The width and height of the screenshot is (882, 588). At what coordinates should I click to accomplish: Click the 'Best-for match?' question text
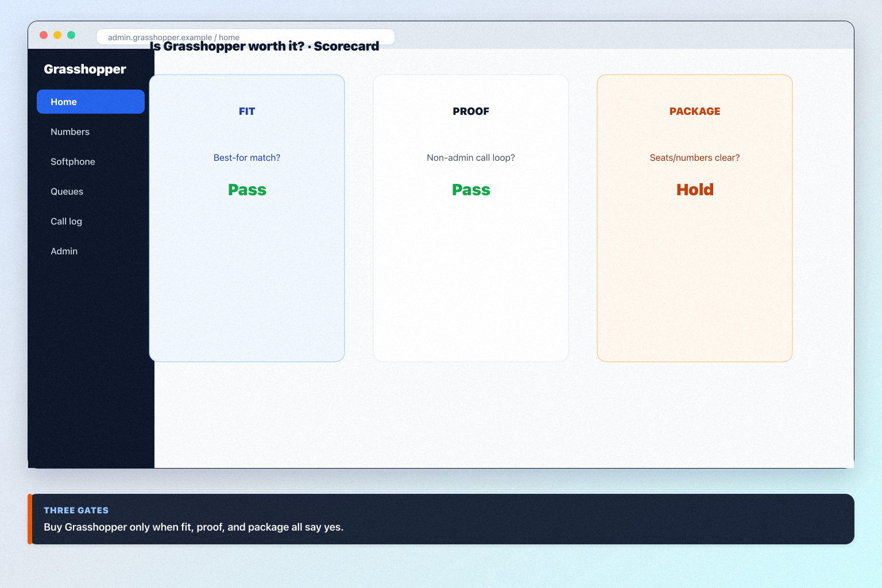tap(247, 157)
